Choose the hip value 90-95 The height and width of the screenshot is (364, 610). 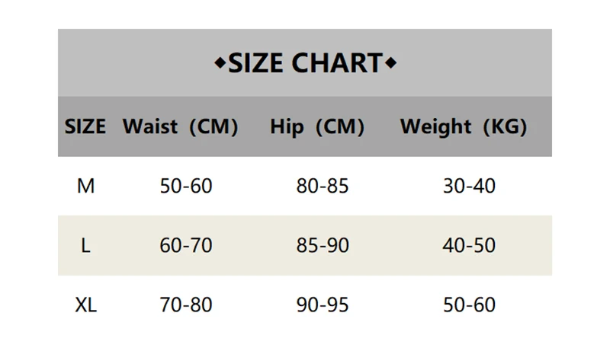(322, 305)
